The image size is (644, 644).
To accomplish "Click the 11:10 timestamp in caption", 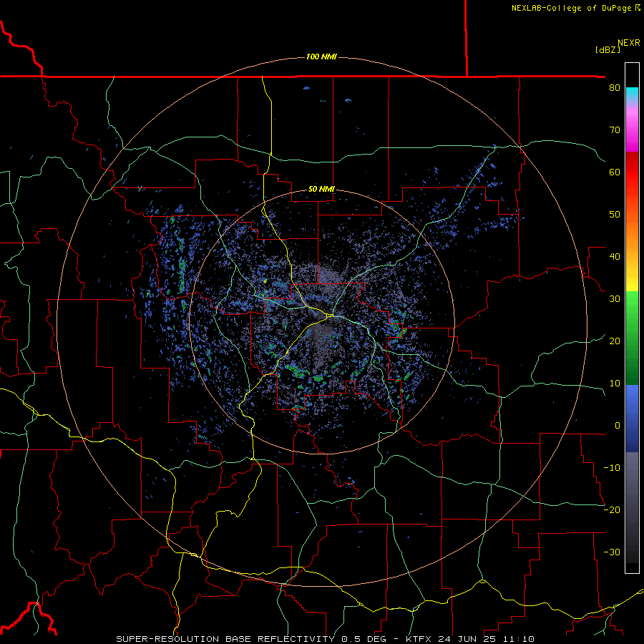I will tap(520, 639).
